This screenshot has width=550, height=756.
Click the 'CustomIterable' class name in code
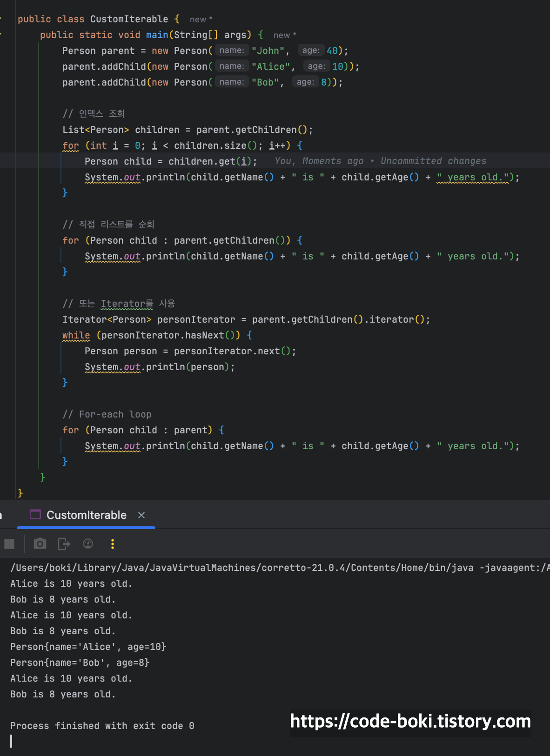click(x=129, y=19)
